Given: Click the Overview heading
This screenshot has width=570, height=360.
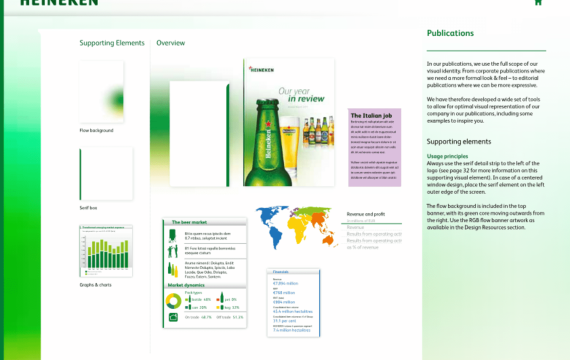Looking at the screenshot, I should [170, 43].
